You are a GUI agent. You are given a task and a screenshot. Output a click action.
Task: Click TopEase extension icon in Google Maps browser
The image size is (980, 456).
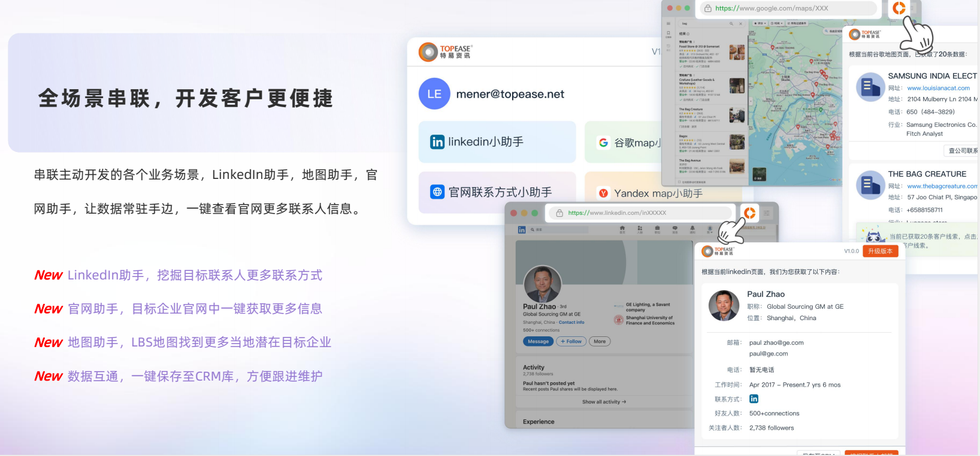coord(899,8)
